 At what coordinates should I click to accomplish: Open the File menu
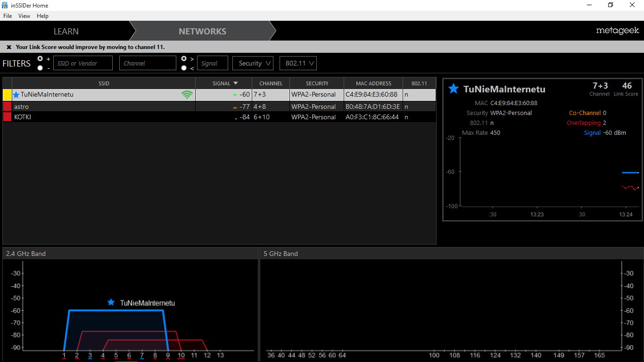coord(8,16)
